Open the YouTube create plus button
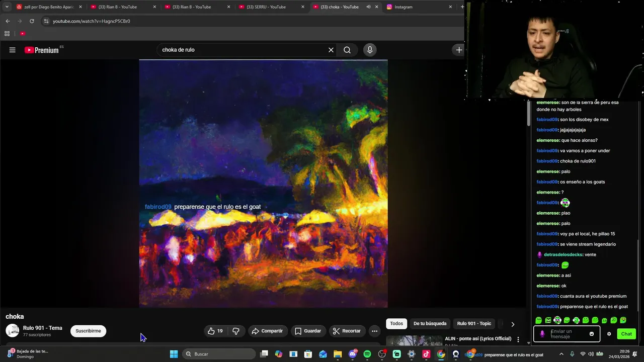Screen dimensions: 644x362 click(459, 50)
